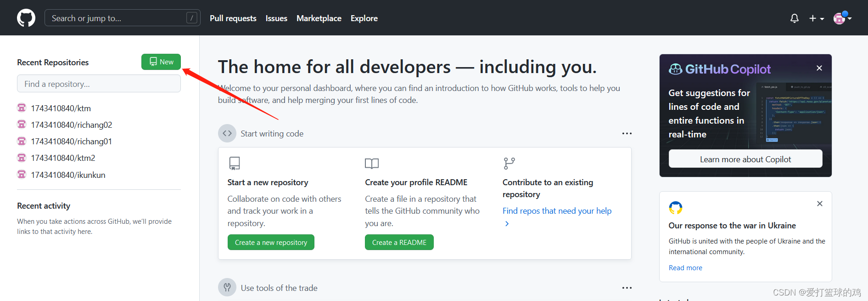Click the tools icon by Use tools of the trade
The height and width of the screenshot is (301, 868).
(227, 288)
